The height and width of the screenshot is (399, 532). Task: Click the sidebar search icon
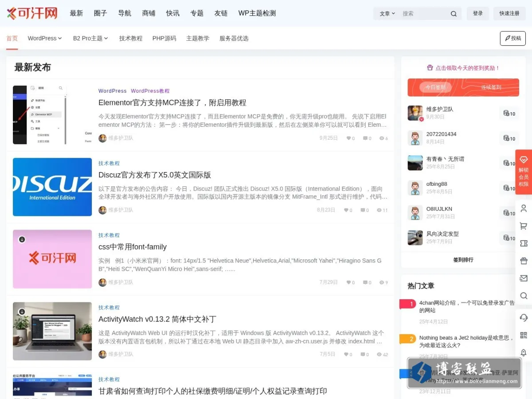pos(524,295)
